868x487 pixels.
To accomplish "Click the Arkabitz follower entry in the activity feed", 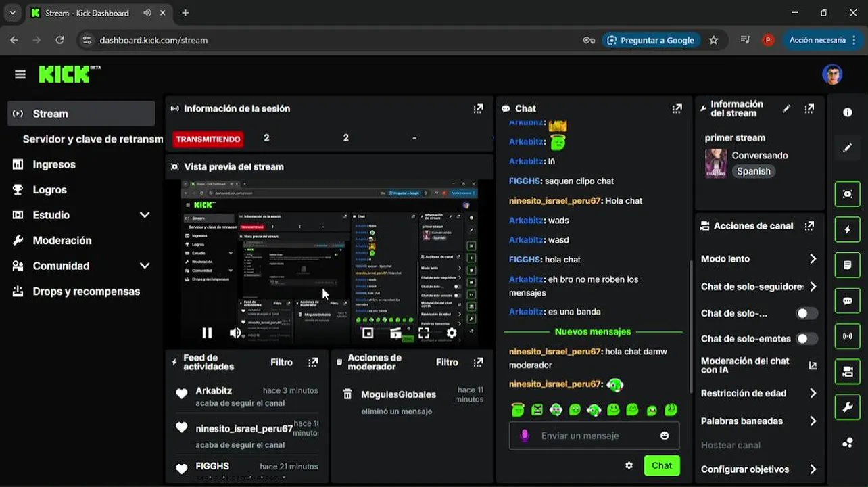I will pyautogui.click(x=247, y=396).
